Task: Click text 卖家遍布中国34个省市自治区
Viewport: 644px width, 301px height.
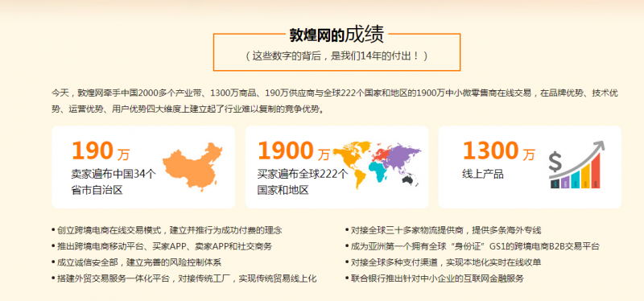Action: coord(114,182)
